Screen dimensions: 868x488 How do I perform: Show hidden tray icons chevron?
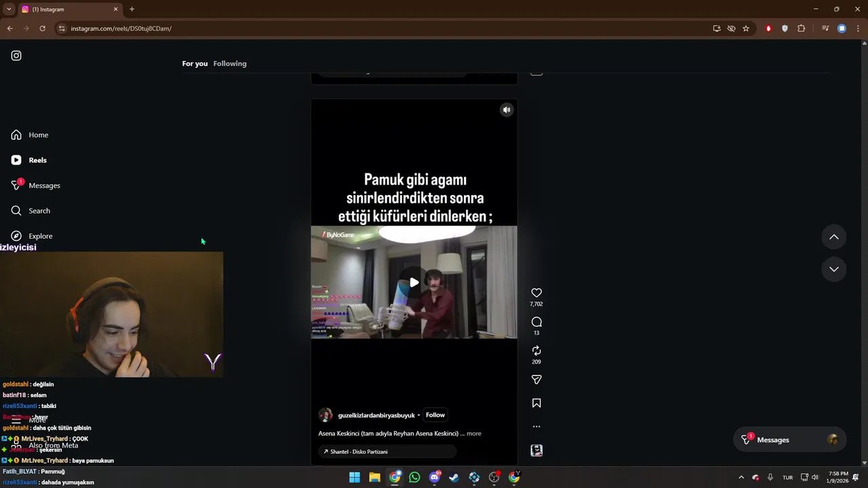coord(741,477)
